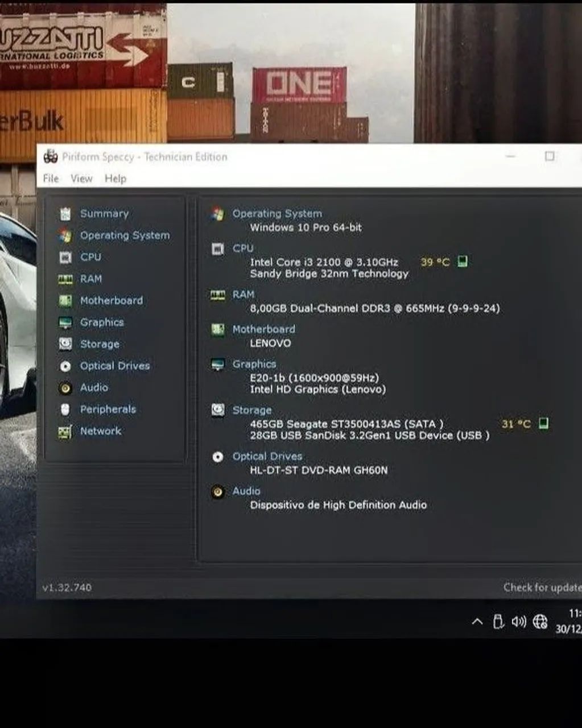Viewport: 582px width, 728px height.
Task: Select Operating System in the sidebar
Action: pos(125,235)
